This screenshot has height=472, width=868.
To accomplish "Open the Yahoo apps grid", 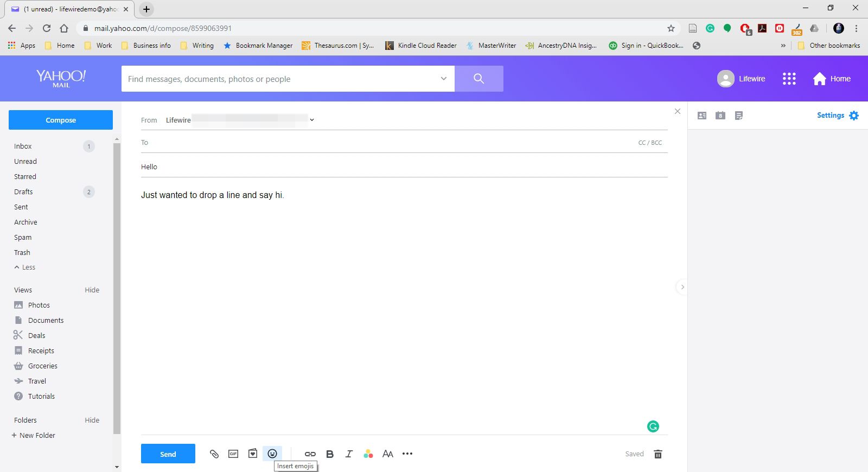I will click(x=789, y=79).
